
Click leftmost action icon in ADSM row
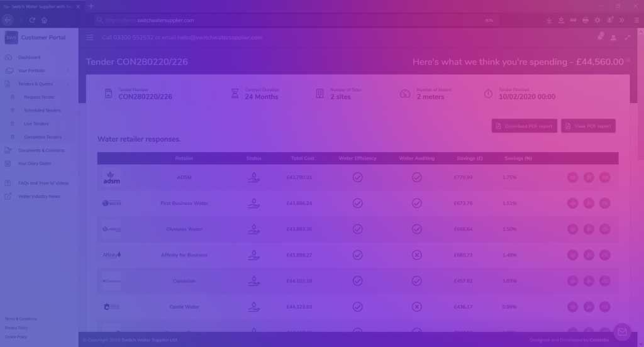tap(572, 177)
